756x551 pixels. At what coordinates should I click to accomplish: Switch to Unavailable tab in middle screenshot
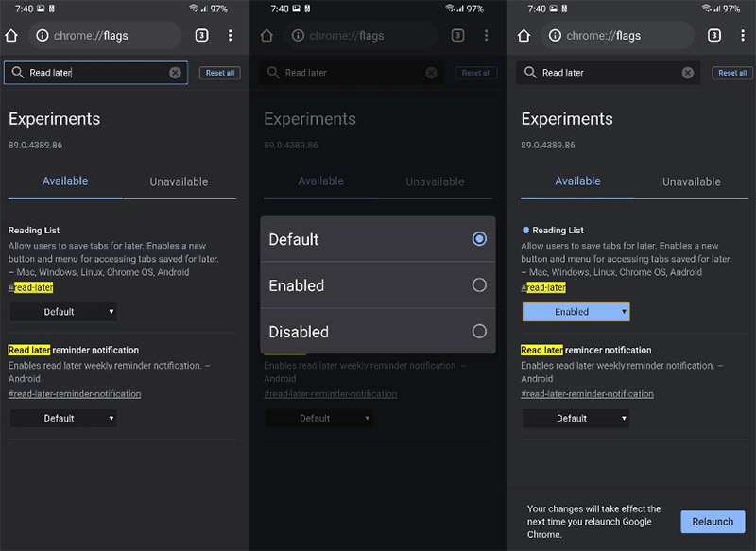tap(435, 181)
